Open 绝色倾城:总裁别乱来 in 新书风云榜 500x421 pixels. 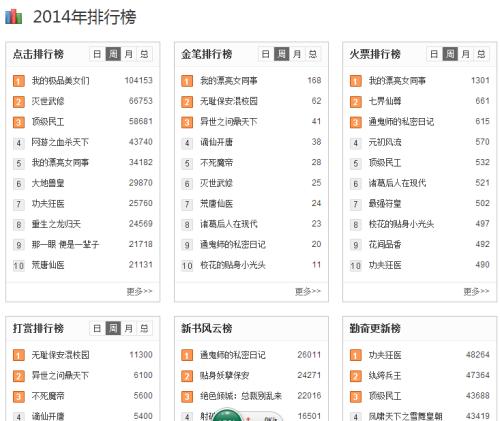[241, 396]
